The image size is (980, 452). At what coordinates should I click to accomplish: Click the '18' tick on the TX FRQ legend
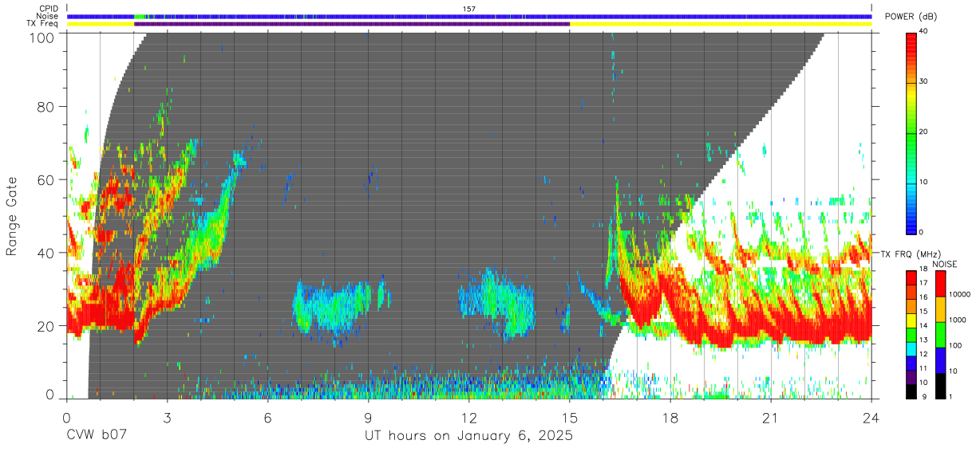point(923,269)
